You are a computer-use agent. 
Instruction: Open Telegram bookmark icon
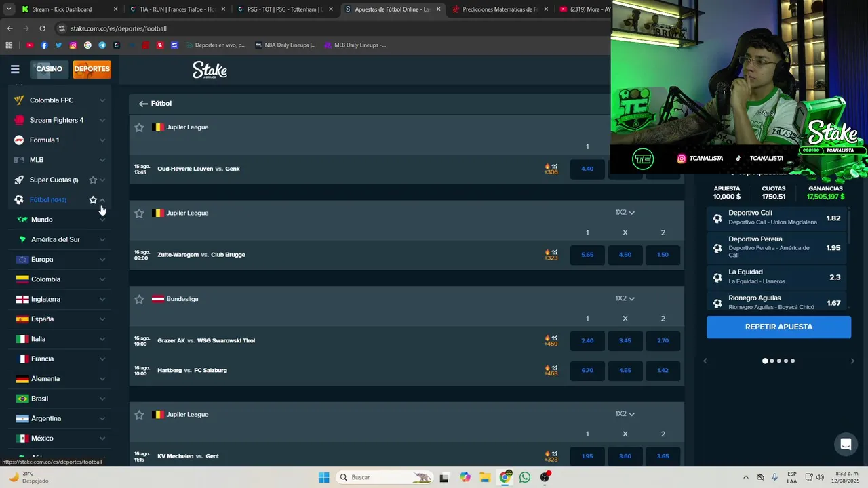point(102,45)
